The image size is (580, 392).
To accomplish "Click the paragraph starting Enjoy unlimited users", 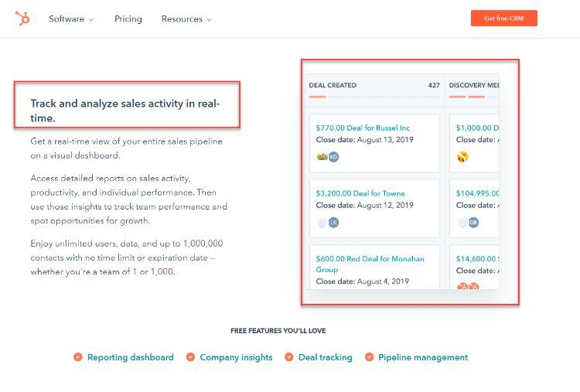I will pos(127,257).
